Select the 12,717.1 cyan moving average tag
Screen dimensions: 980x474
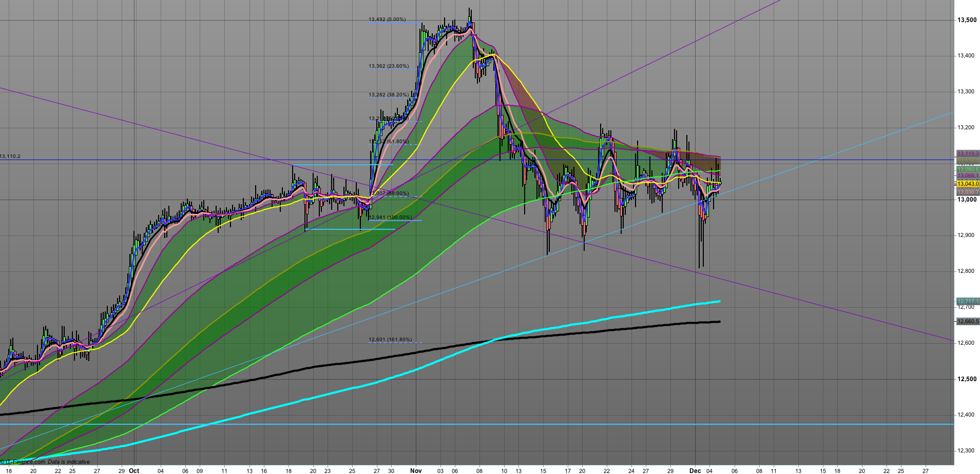click(968, 301)
